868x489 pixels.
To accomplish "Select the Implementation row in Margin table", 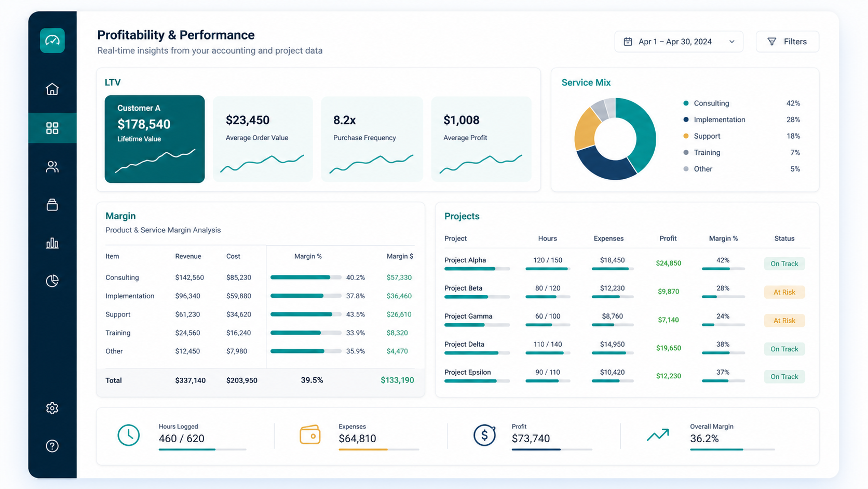I will click(x=260, y=296).
